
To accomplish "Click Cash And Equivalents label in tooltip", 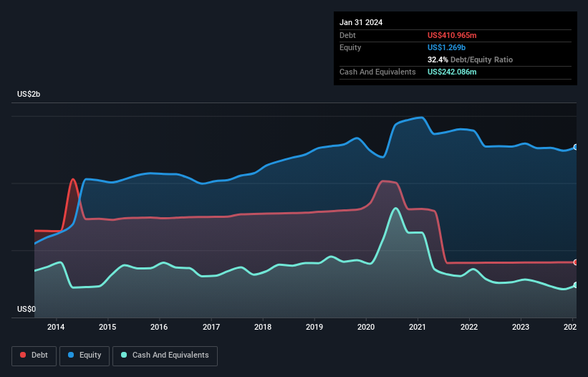I will (x=377, y=72).
